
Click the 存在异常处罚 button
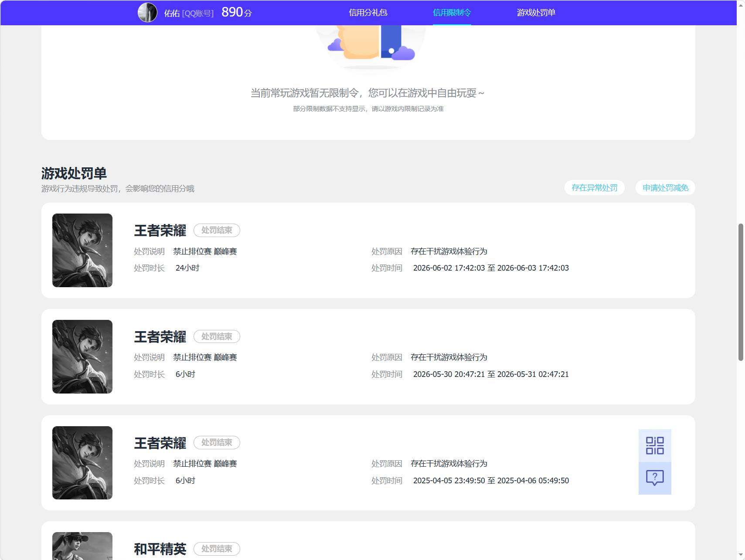595,188
